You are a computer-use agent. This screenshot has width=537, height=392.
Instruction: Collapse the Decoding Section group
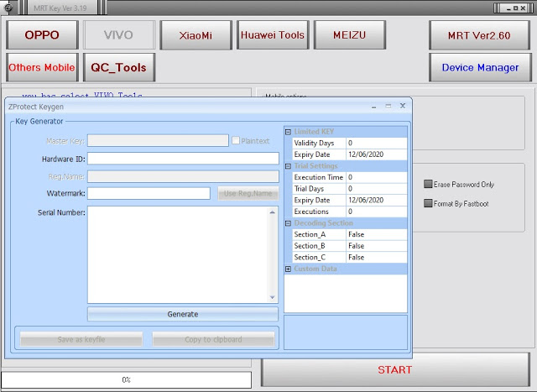pos(288,223)
